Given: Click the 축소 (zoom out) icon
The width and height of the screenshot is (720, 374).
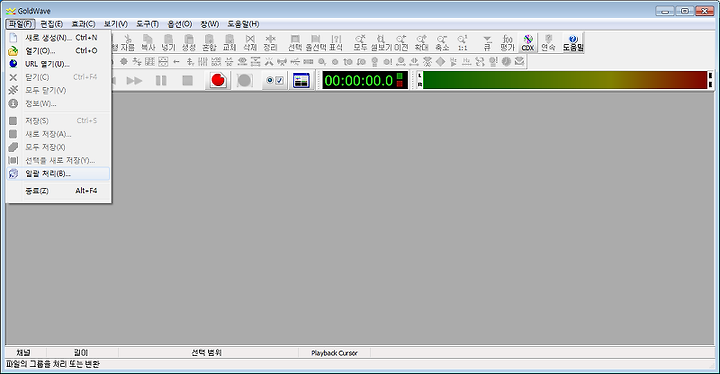Looking at the screenshot, I should (442, 43).
